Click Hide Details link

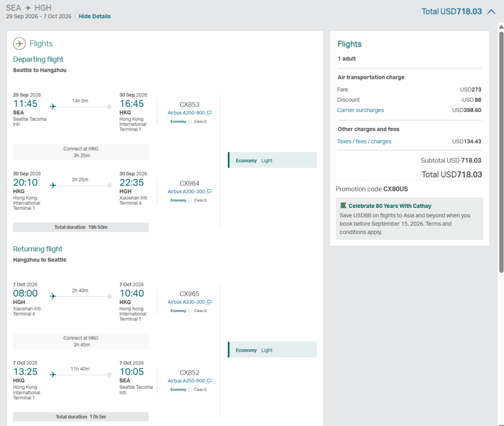[94, 16]
